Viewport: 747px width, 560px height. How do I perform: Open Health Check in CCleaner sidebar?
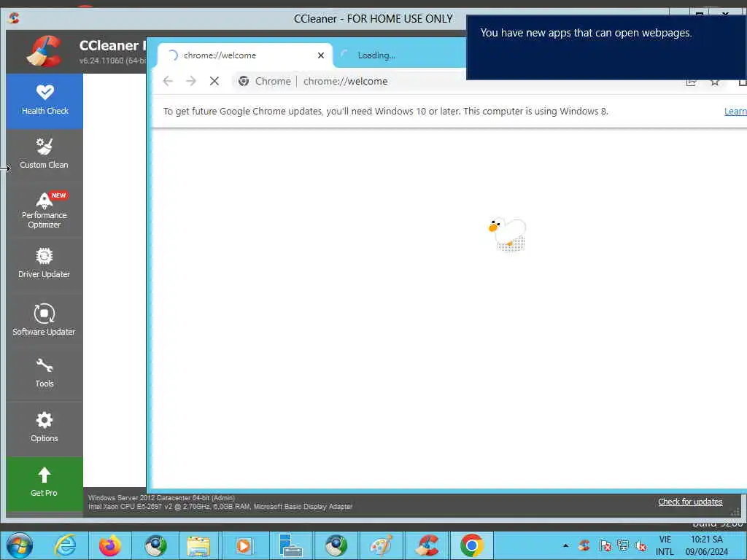tap(44, 101)
